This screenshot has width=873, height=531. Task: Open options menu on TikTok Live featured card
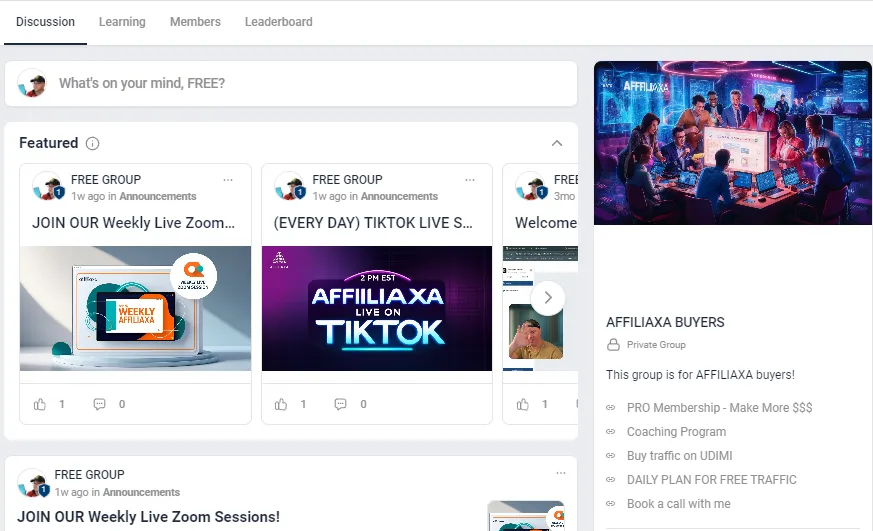(470, 180)
